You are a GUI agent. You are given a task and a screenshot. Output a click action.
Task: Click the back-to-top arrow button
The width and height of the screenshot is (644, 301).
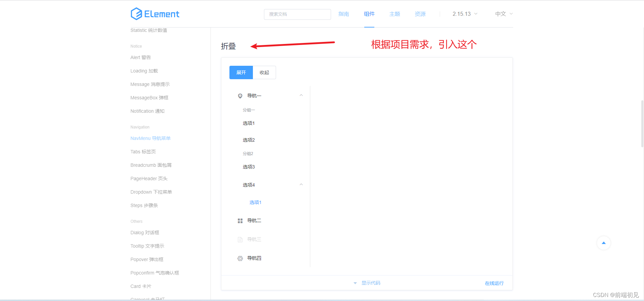(x=604, y=243)
